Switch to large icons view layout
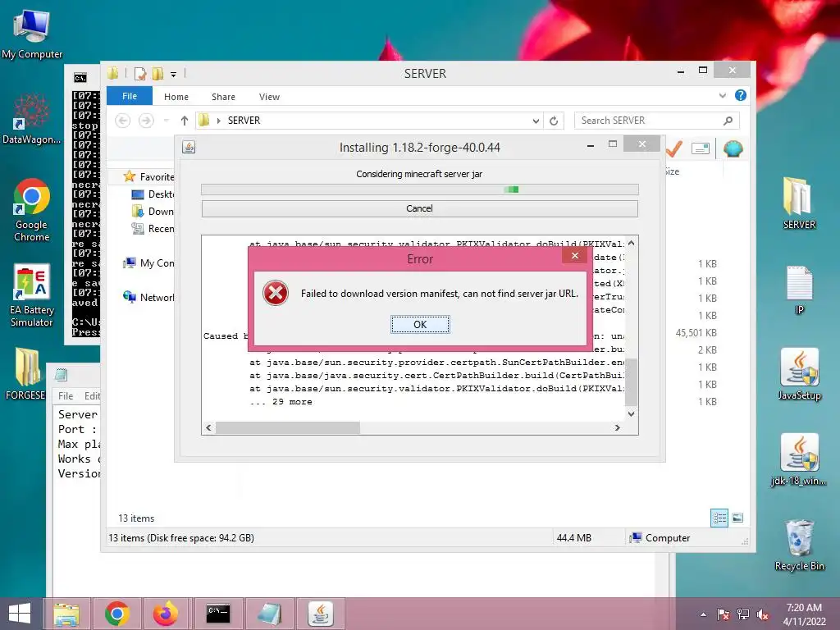The height and width of the screenshot is (630, 840). coord(737,518)
